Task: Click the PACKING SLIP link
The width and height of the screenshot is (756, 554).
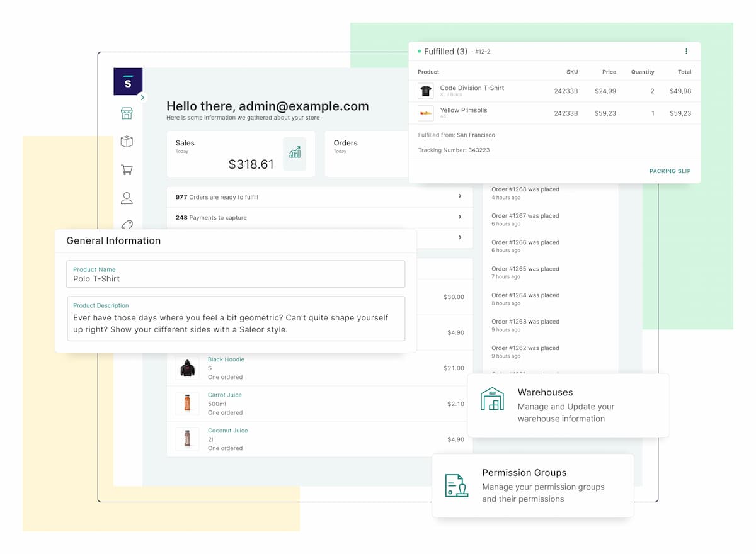Action: point(670,171)
